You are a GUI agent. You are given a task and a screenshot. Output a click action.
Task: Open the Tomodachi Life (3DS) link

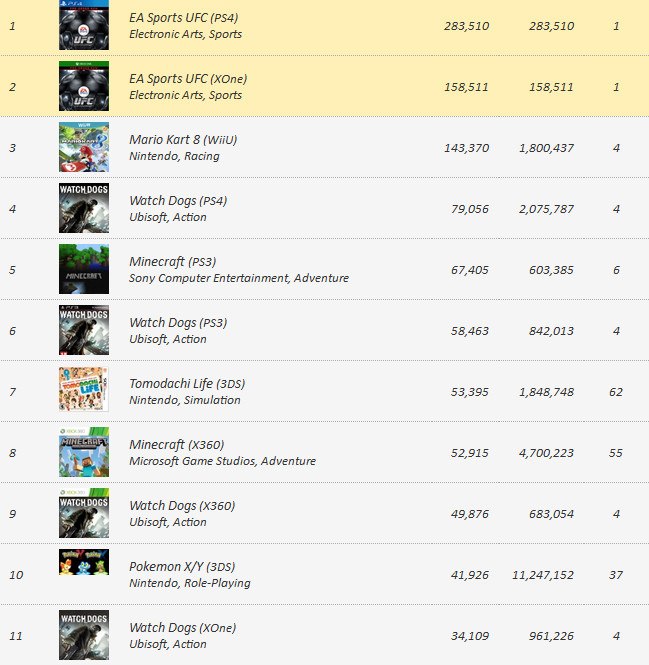[186, 384]
